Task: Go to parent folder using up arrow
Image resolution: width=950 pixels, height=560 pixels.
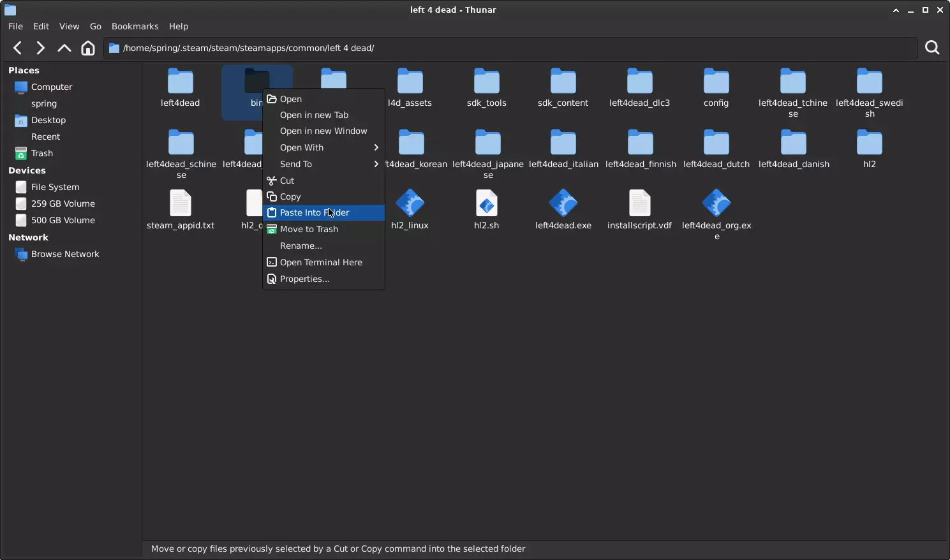Action: 64,48
